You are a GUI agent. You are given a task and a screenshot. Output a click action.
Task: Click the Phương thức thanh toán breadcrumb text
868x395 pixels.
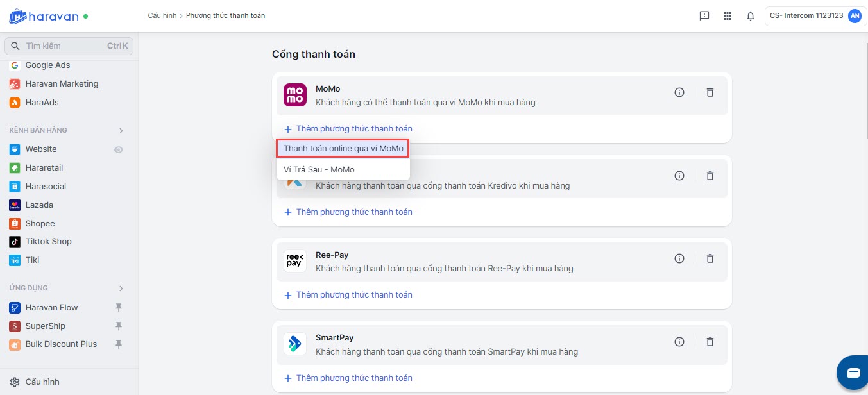(225, 15)
